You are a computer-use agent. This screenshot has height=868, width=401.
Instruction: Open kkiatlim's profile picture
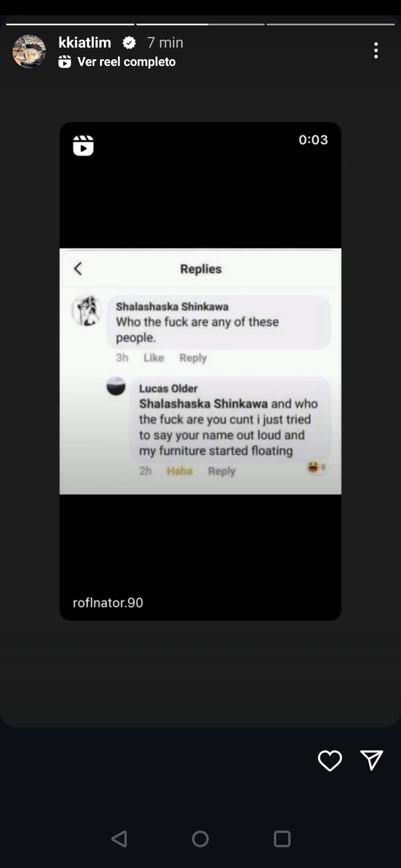tap(29, 51)
